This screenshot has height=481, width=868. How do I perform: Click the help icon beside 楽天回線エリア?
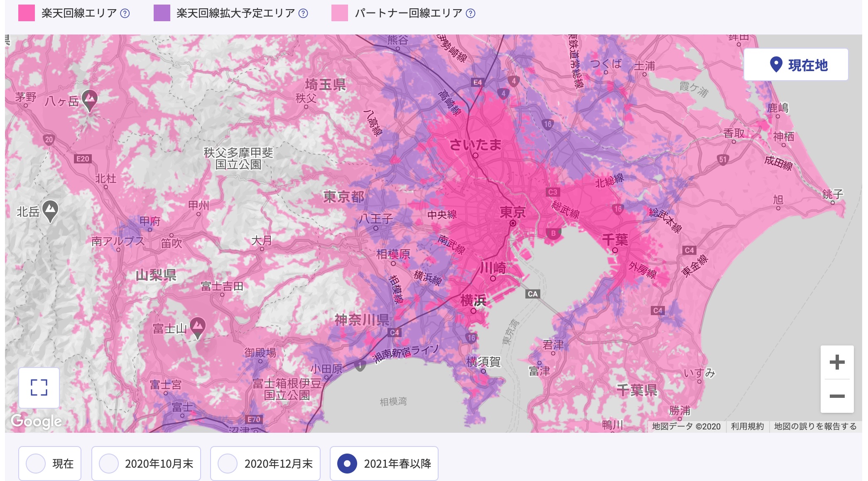[x=125, y=13]
